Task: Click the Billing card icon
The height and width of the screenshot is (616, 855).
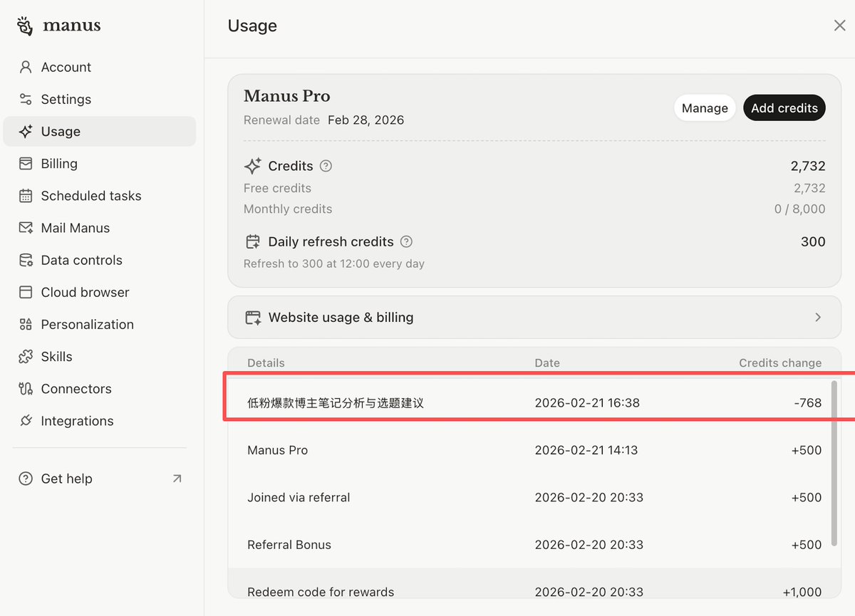Action: click(26, 163)
